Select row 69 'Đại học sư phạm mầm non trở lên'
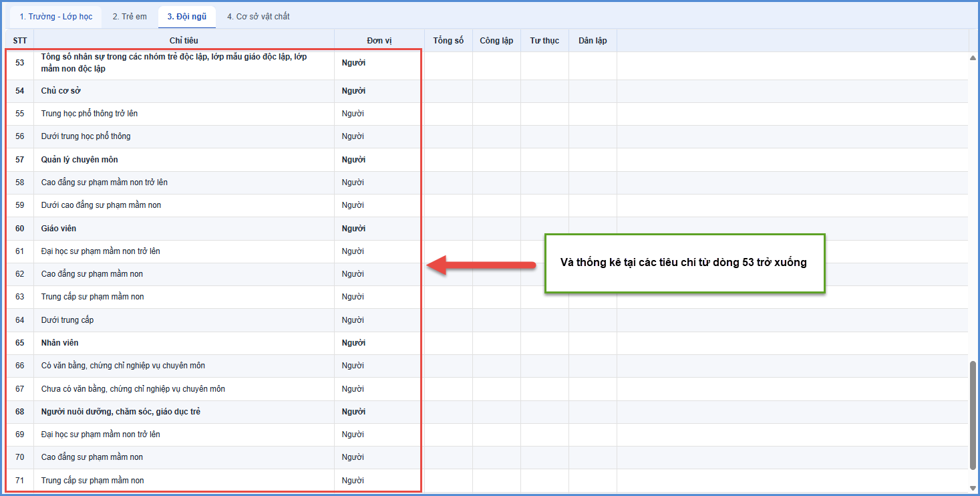This screenshot has width=980, height=496. [x=487, y=435]
